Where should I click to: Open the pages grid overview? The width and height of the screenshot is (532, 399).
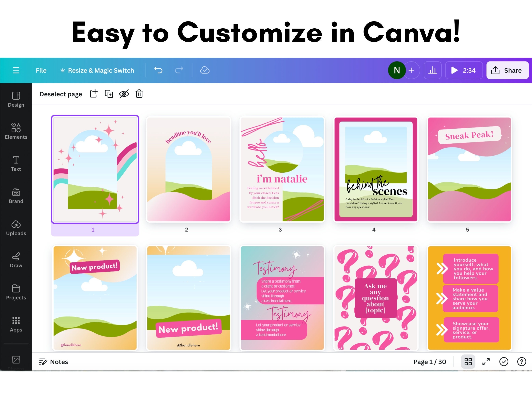[468, 362]
